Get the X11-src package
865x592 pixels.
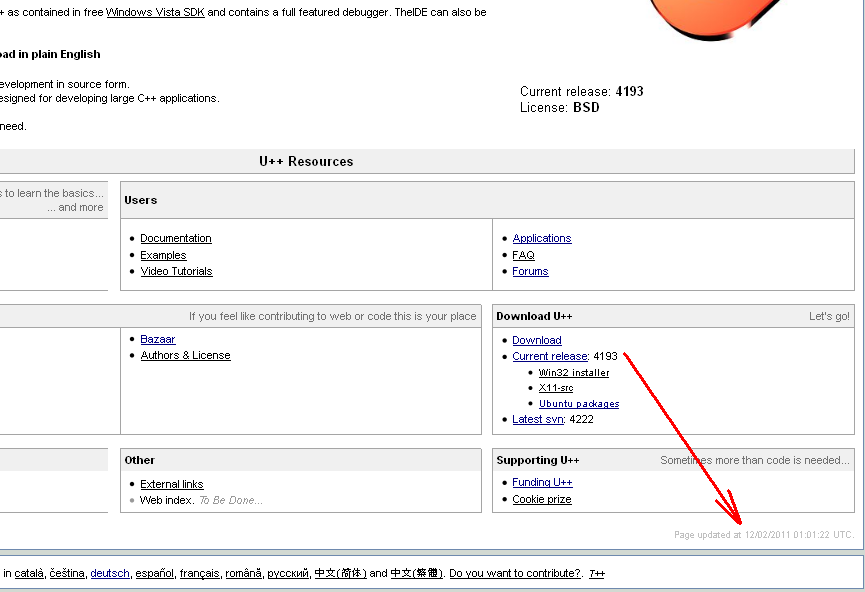pyautogui.click(x=556, y=388)
